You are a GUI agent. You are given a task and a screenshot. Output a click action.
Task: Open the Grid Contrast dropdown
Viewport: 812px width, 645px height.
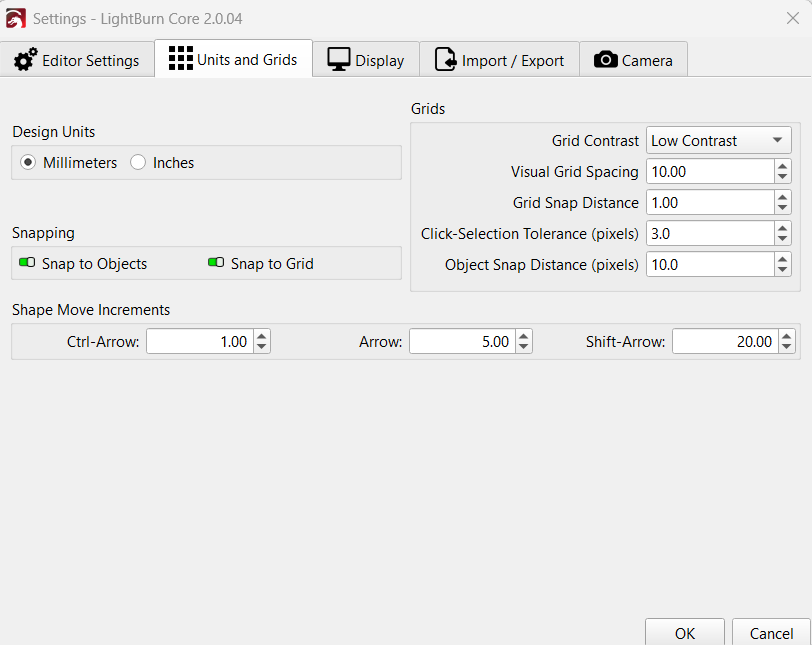click(718, 141)
